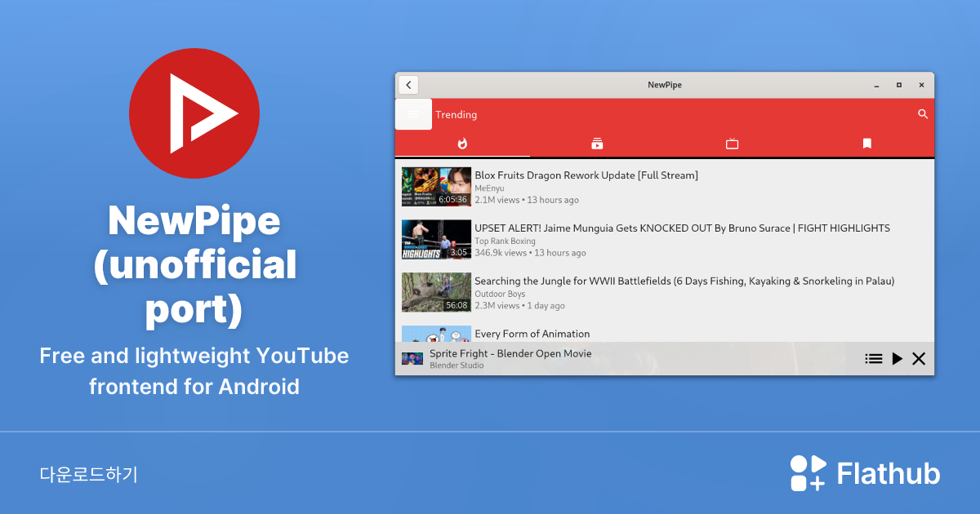980x514 pixels.
Task: Select the Trending flame tab
Action: pyautogui.click(x=462, y=144)
